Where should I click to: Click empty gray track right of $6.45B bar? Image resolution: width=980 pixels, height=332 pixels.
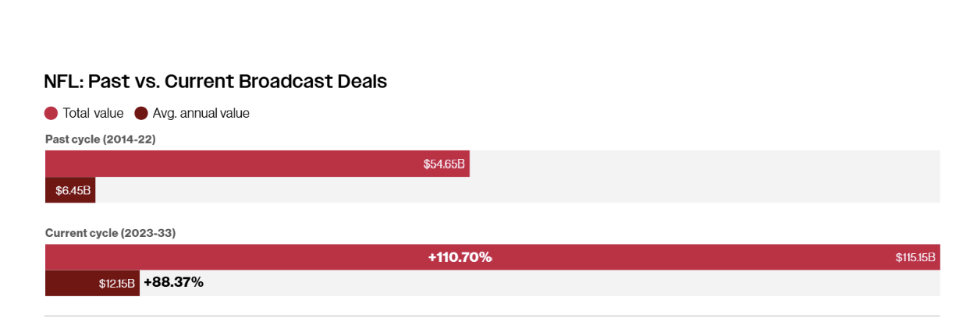[x=515, y=190]
